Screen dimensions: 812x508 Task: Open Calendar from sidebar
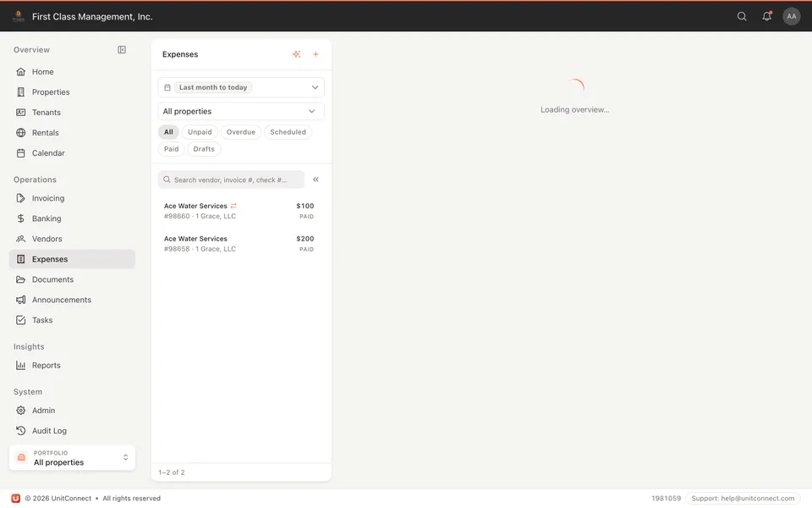pos(72,153)
